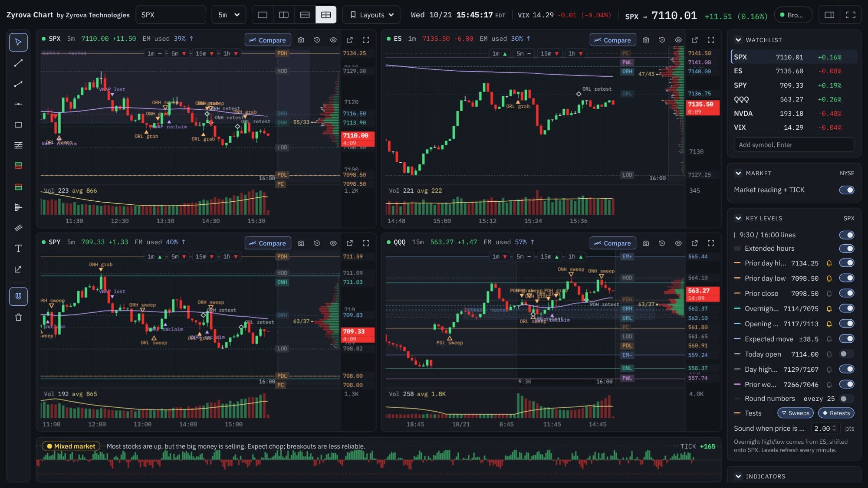
Task: Open the 5m interval dropdown in header
Action: [229, 15]
